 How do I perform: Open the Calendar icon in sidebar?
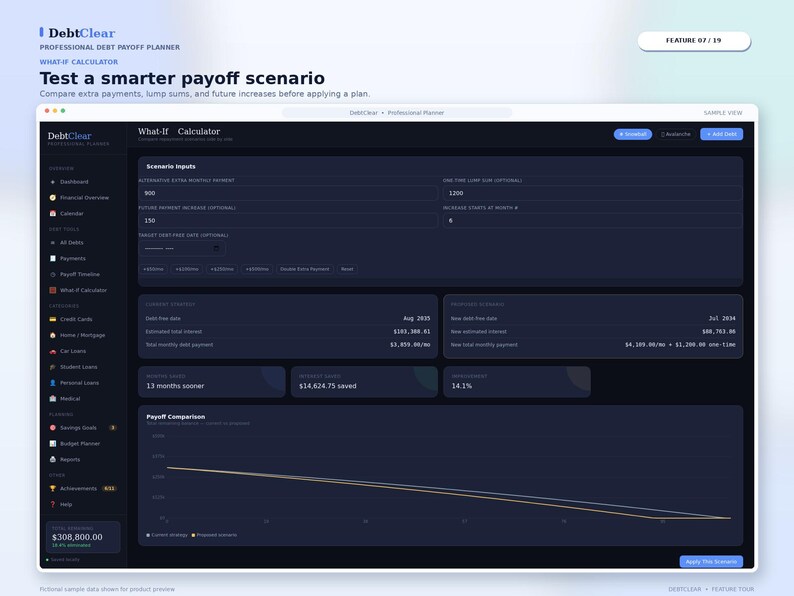point(53,214)
